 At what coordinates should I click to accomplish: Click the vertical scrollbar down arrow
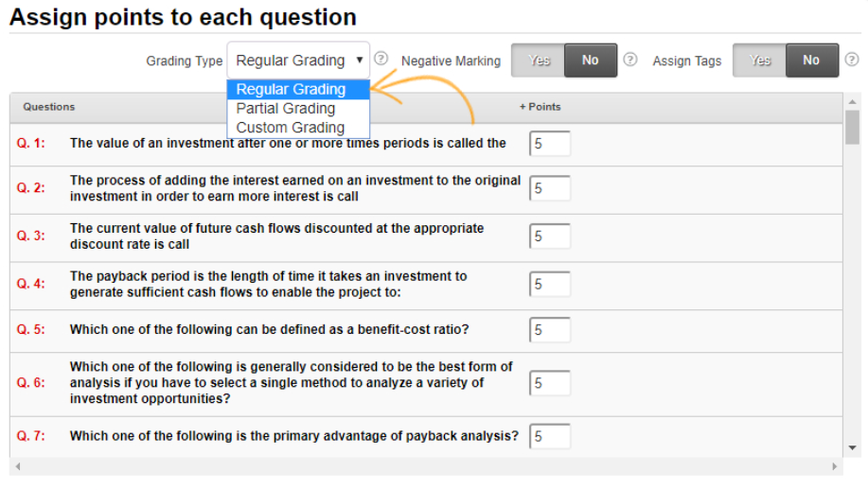point(852,446)
